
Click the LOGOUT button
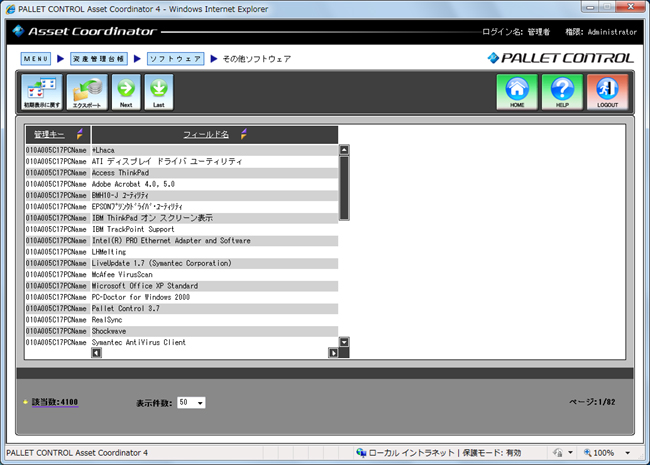click(x=607, y=92)
